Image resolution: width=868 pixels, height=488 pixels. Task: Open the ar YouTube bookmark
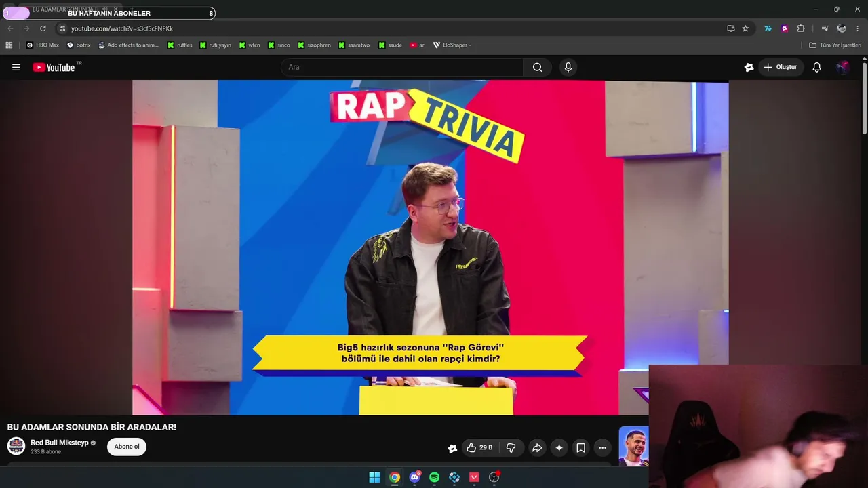click(417, 45)
